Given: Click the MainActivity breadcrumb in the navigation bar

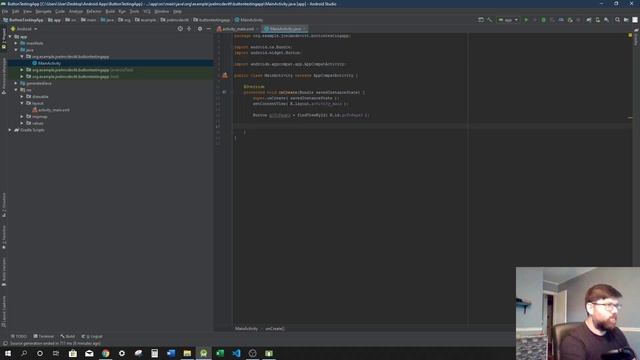Looking at the screenshot, I should click(249, 20).
